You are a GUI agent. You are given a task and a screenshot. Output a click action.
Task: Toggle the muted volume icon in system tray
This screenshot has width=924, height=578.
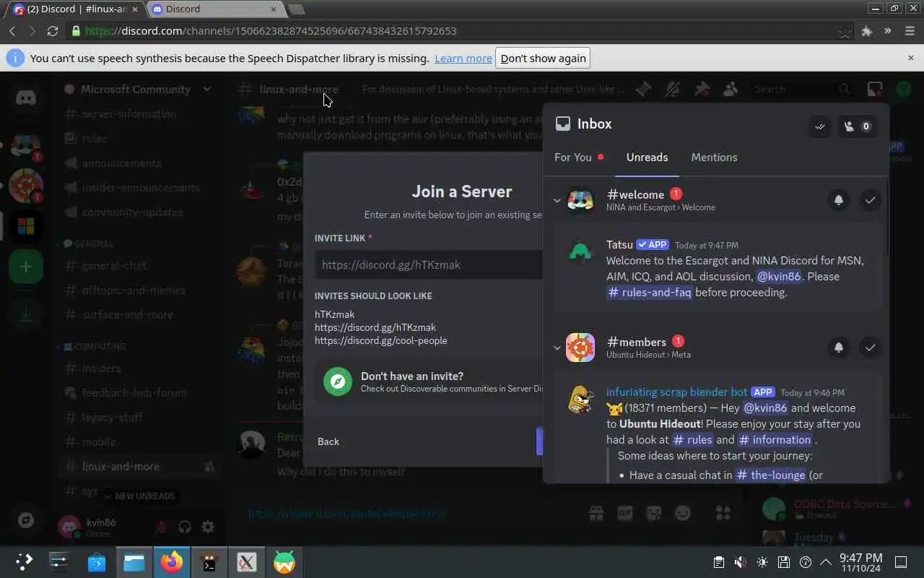pyautogui.click(x=740, y=562)
